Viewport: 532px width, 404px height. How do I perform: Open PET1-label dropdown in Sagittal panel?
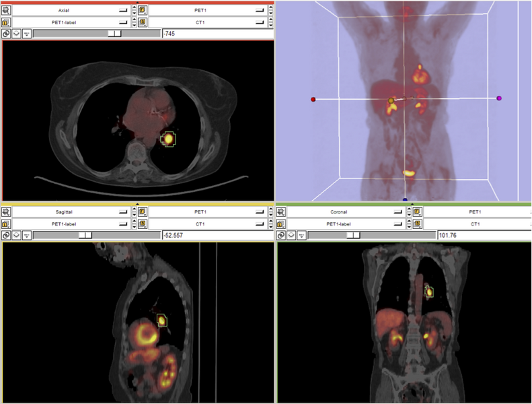tap(71, 224)
